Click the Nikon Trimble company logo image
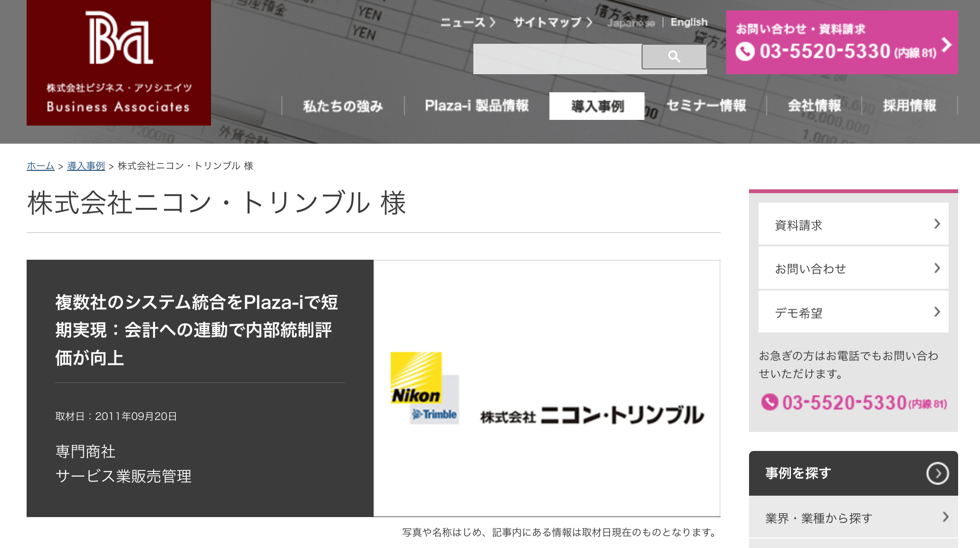This screenshot has height=548, width=980. click(x=547, y=388)
